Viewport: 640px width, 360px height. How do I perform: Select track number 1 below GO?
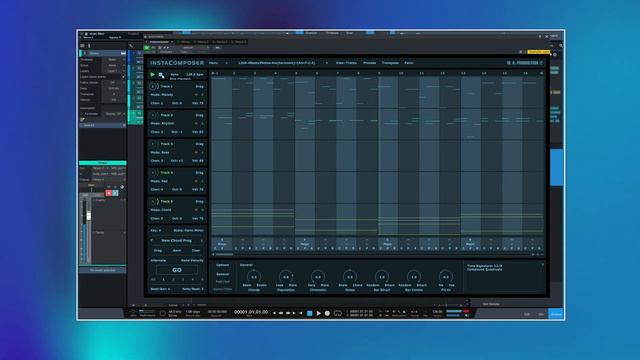164,280
